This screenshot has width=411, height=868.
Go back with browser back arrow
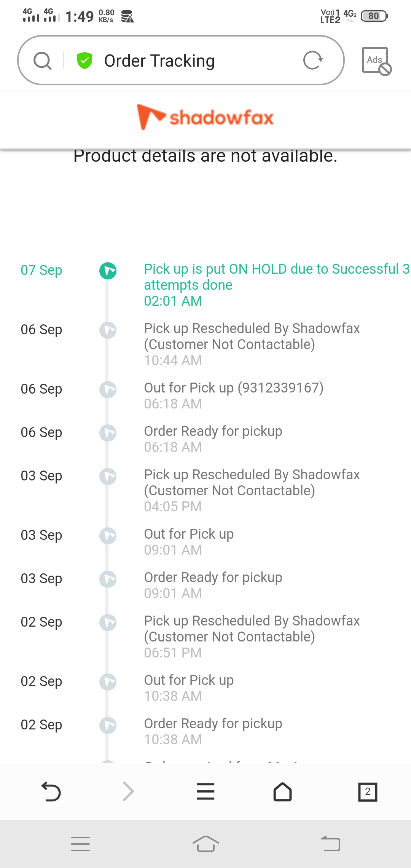pyautogui.click(x=51, y=792)
